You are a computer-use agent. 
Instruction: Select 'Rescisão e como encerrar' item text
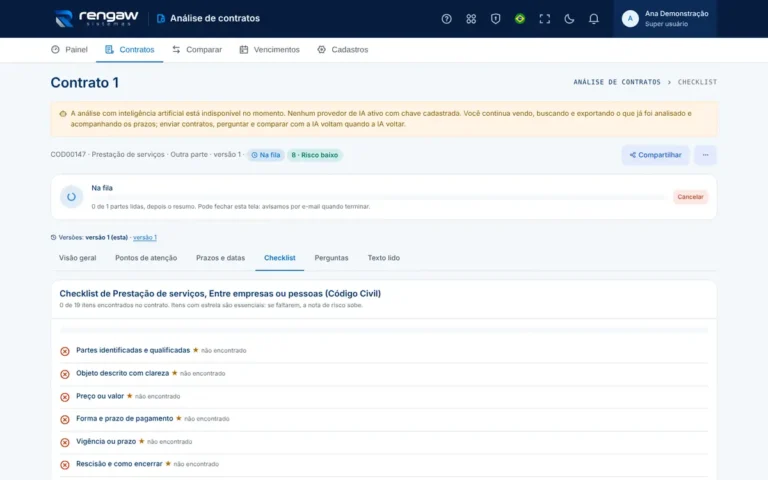119,464
